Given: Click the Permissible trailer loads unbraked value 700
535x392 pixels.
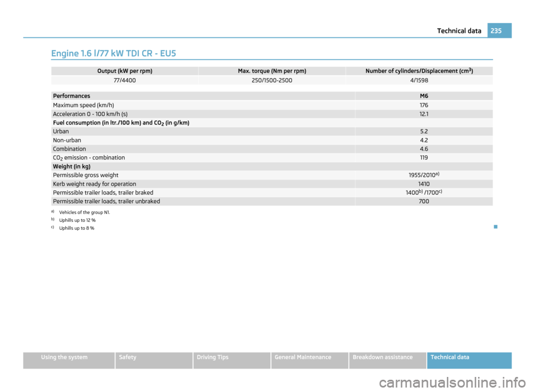Looking at the screenshot, I should [x=424, y=201].
